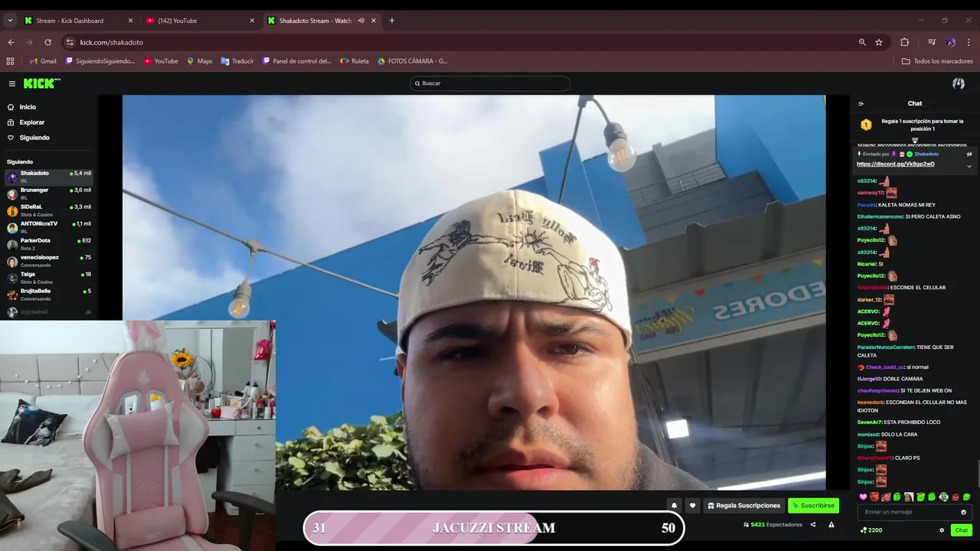The height and width of the screenshot is (551, 980).
Task: Open media controls in browser toolbar
Action: 932,42
